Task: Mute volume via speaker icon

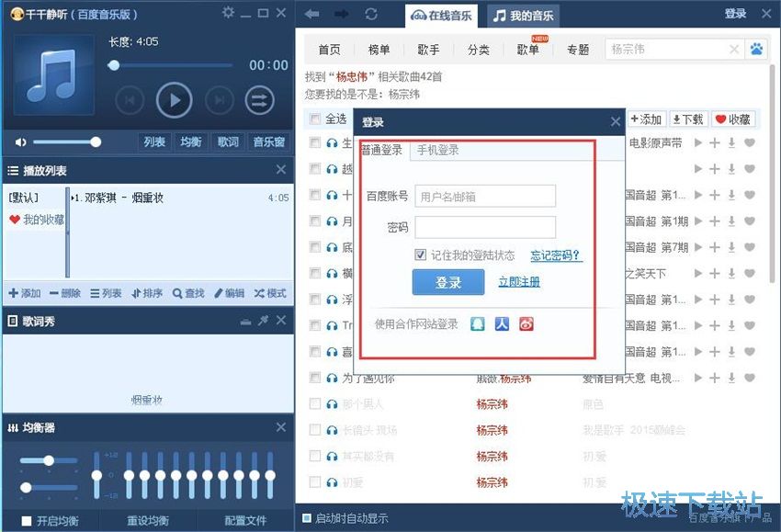Action: 20,142
